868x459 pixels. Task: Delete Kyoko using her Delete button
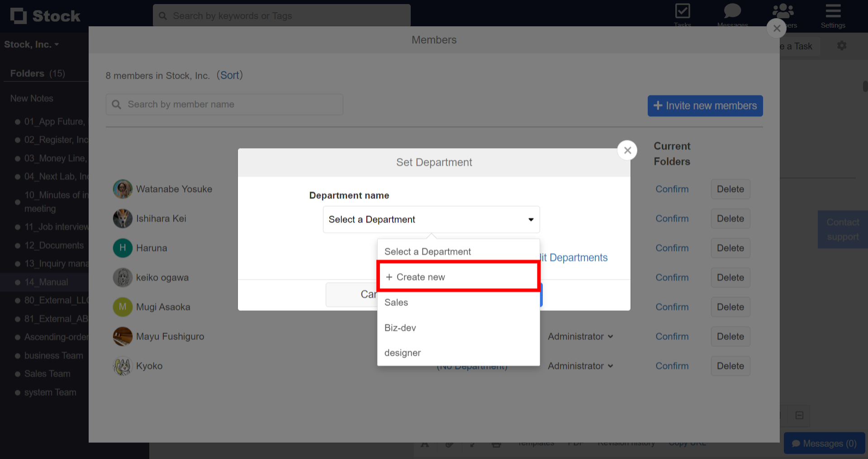click(730, 366)
